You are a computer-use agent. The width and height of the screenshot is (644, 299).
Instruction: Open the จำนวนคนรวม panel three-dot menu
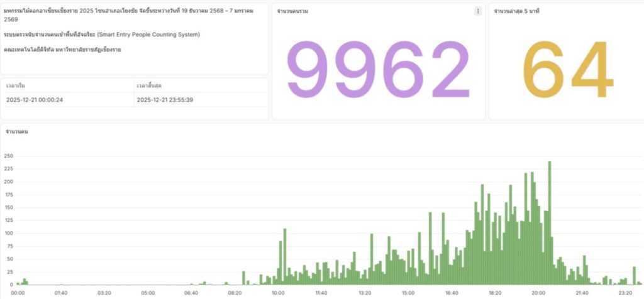click(x=478, y=11)
